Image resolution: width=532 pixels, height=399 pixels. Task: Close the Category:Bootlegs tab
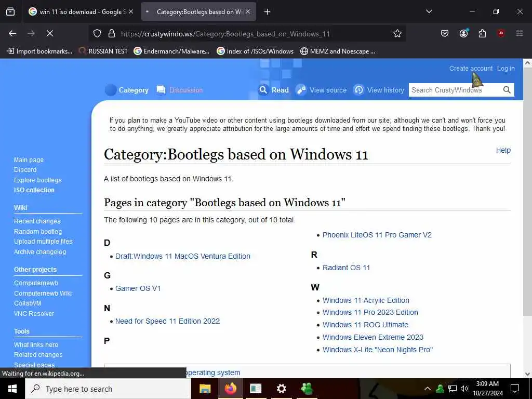click(x=248, y=12)
